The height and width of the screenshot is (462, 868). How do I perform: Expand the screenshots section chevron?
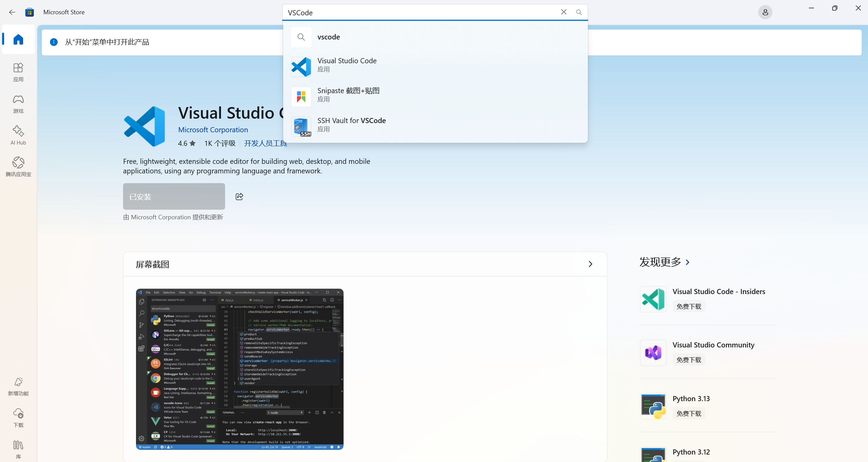(x=590, y=264)
